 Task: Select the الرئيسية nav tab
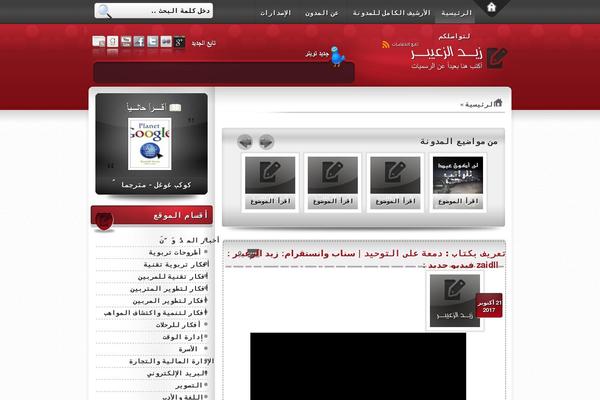coord(456,13)
